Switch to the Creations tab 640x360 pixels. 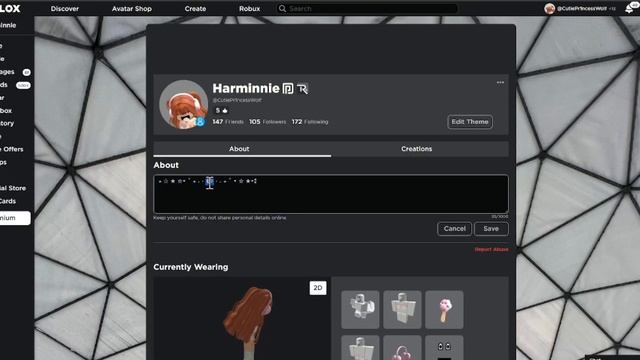tap(420, 149)
